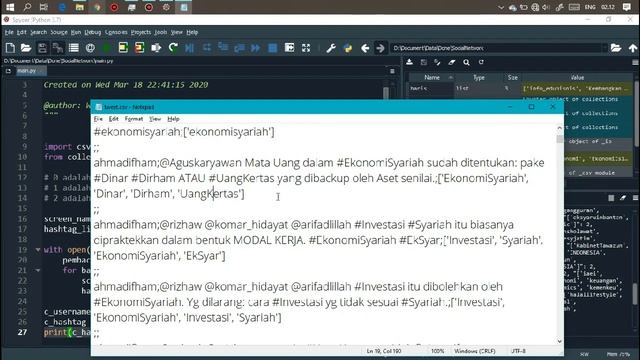Click the working directory path field
This screenshot has width=640, height=360.
[496, 48]
